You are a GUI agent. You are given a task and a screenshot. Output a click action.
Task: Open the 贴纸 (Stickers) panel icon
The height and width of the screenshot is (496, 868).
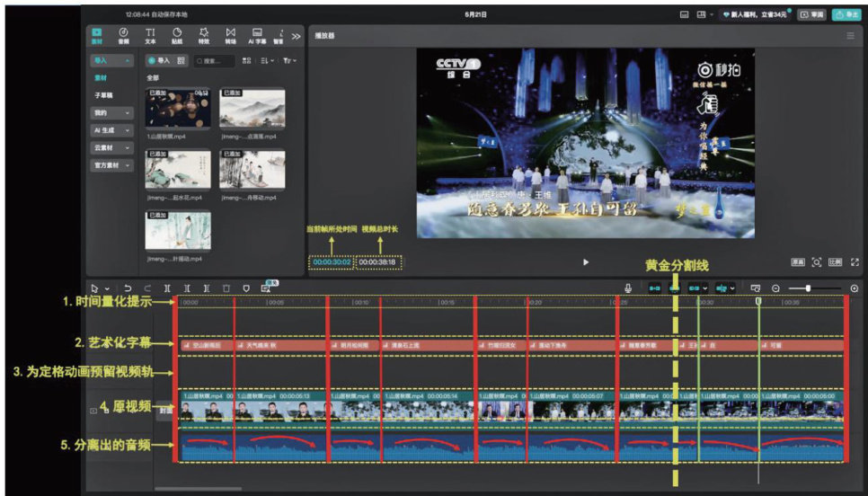(x=177, y=35)
